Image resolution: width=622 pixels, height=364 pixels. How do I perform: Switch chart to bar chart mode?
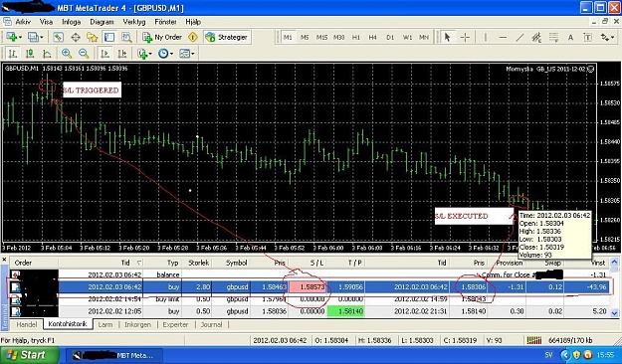click(x=12, y=54)
